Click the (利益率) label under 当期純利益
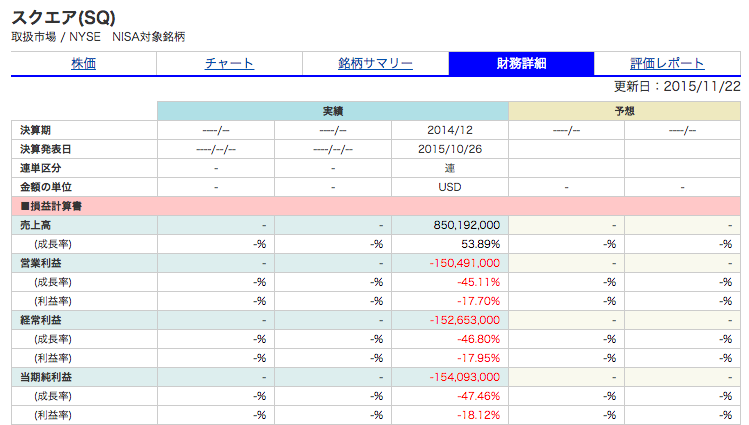Image resolution: width=749 pixels, height=425 pixels. click(53, 415)
